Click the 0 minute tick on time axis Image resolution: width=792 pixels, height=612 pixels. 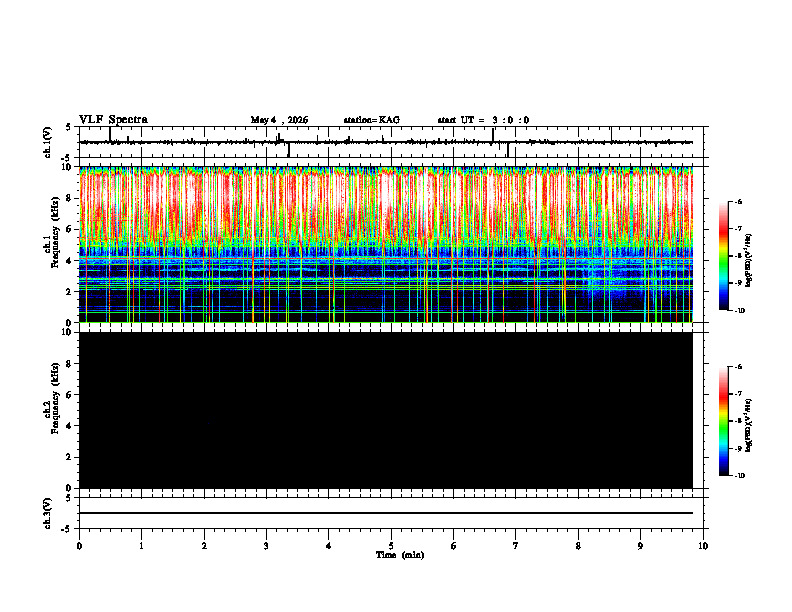79,546
